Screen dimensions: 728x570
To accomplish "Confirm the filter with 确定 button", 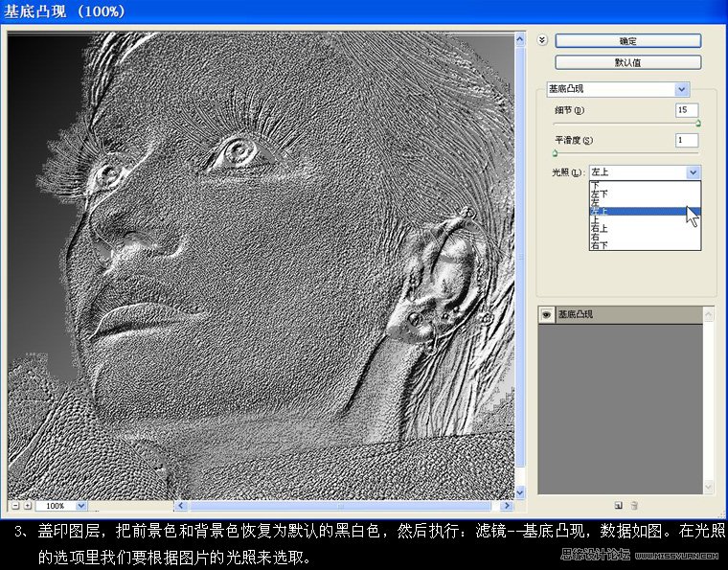I will click(628, 41).
